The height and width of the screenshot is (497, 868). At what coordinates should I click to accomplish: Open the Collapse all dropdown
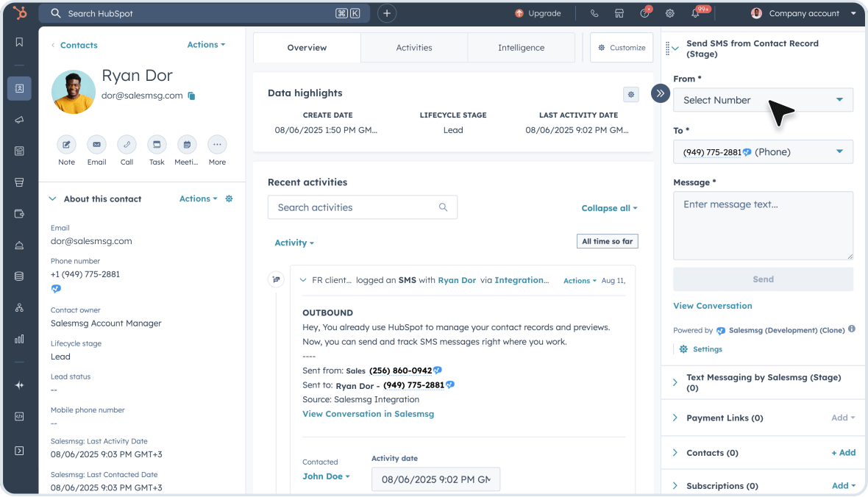coord(609,208)
